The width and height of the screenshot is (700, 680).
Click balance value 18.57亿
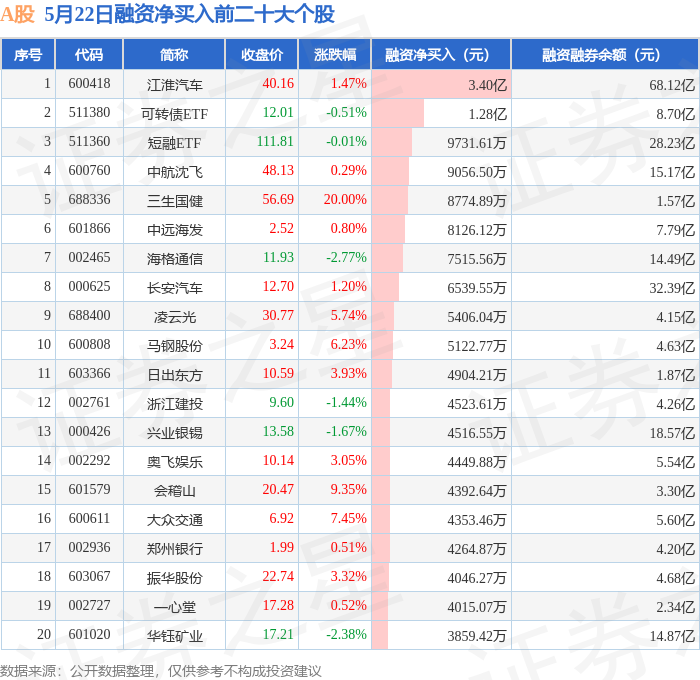[672, 433]
